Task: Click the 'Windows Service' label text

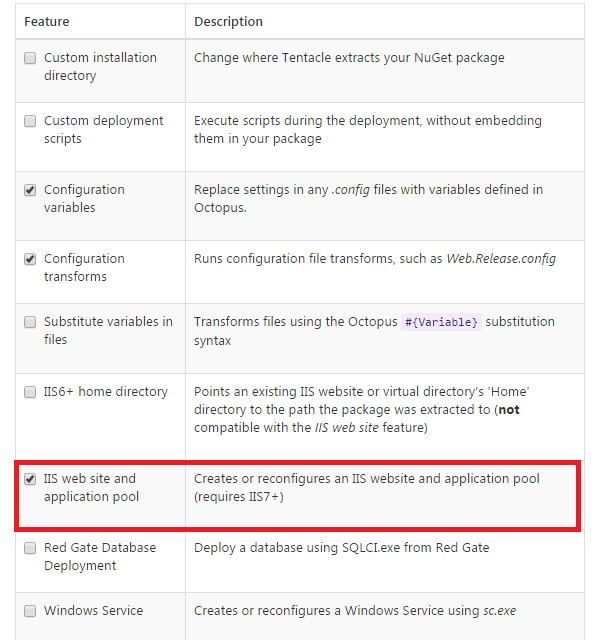Action: point(93,611)
